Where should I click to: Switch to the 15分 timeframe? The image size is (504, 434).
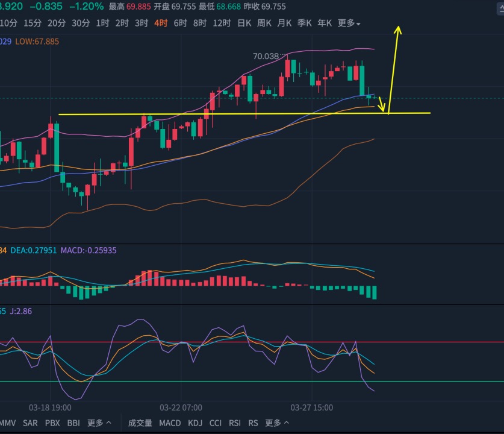pos(33,23)
